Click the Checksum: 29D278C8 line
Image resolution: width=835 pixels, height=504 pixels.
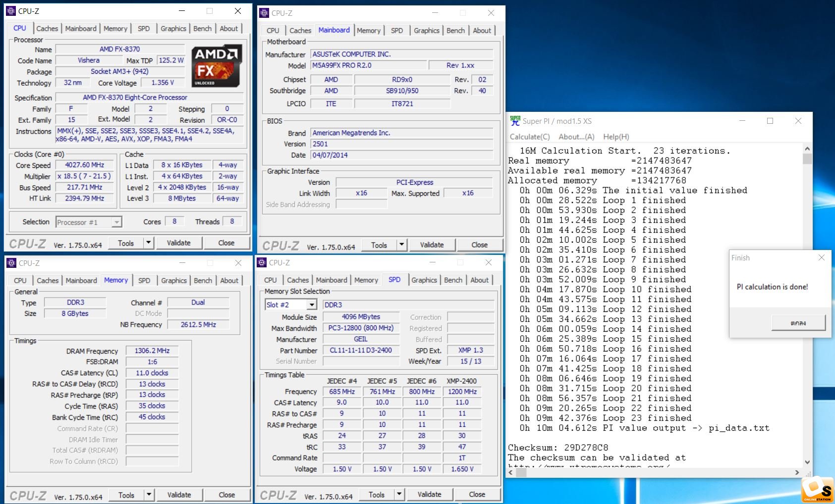tap(558, 448)
